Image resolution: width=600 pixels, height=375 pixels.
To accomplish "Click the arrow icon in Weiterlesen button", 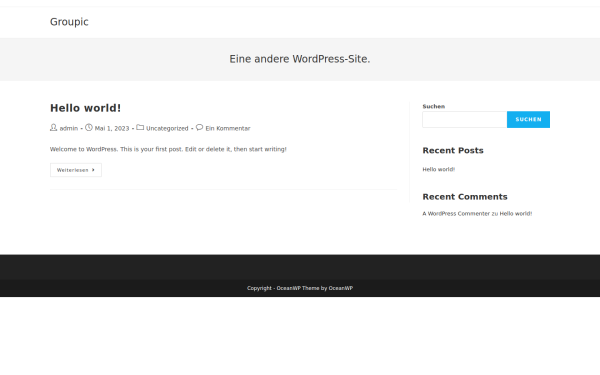I will coord(93,170).
